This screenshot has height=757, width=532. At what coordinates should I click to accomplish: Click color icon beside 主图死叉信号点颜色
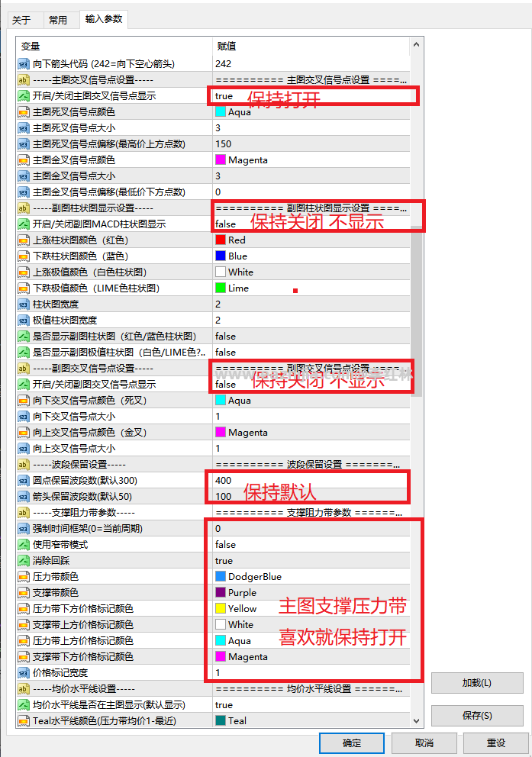[23, 112]
